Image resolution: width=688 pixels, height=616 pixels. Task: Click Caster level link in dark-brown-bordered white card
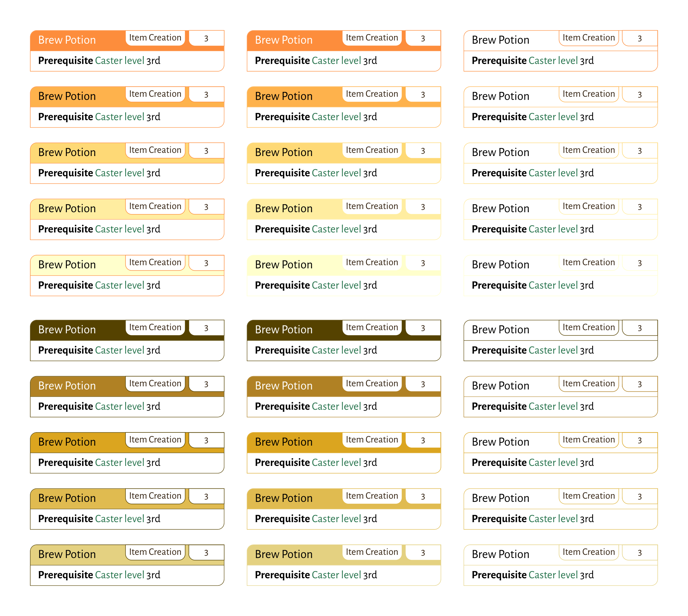[x=553, y=350]
